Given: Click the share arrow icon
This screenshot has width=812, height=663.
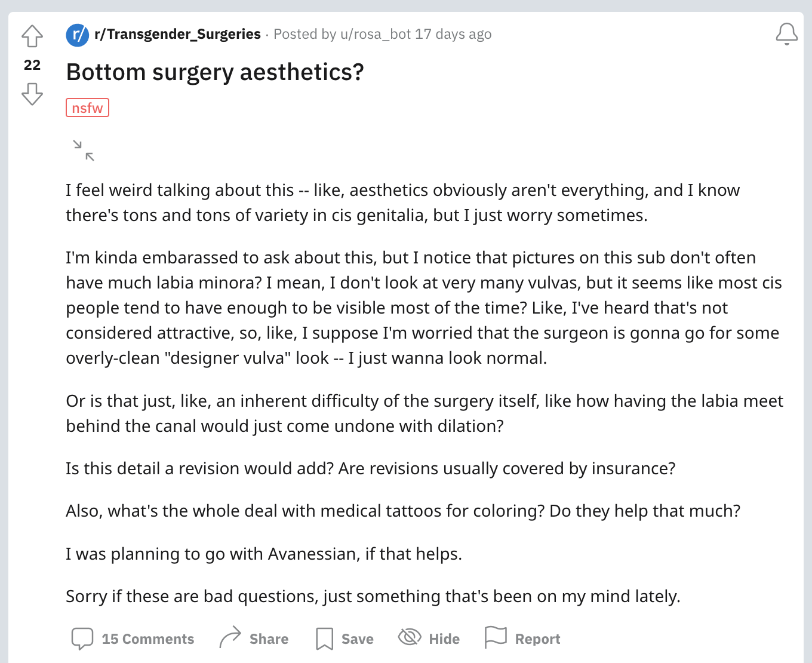Looking at the screenshot, I should (230, 638).
